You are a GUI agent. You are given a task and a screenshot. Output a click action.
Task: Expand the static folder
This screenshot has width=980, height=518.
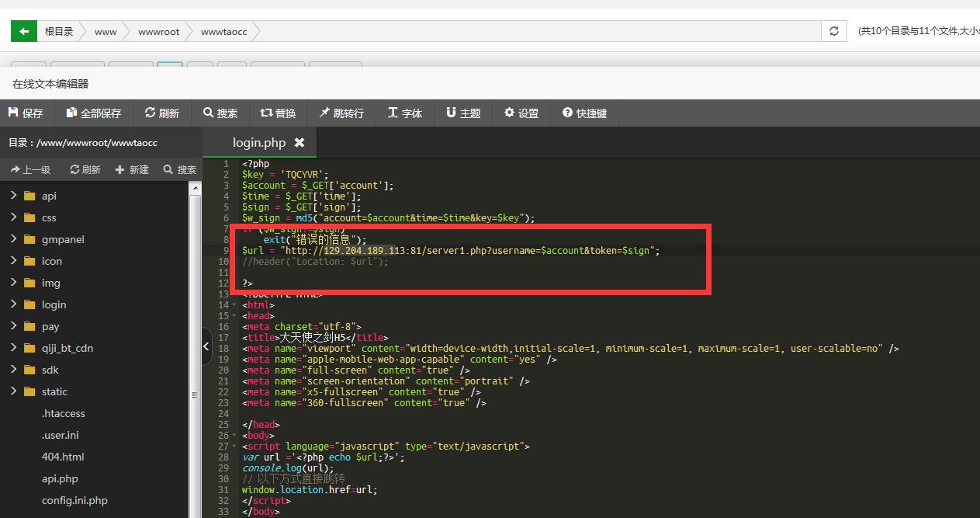coord(14,391)
